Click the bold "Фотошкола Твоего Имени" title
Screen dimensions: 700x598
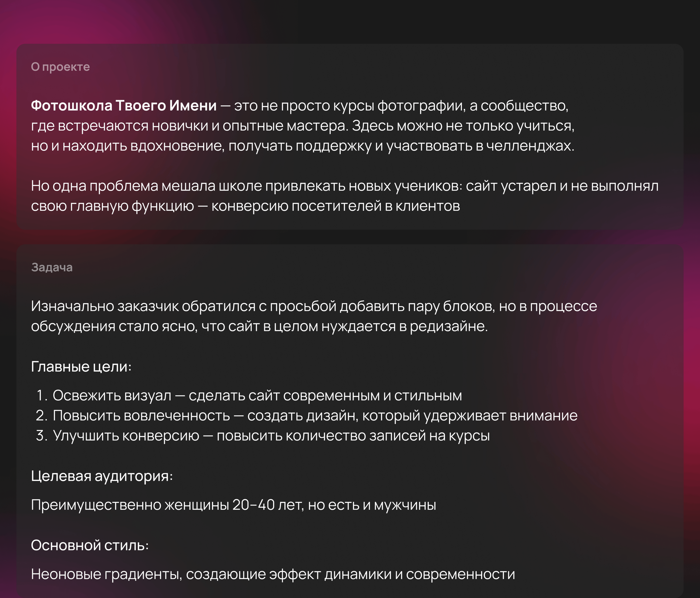tap(124, 106)
